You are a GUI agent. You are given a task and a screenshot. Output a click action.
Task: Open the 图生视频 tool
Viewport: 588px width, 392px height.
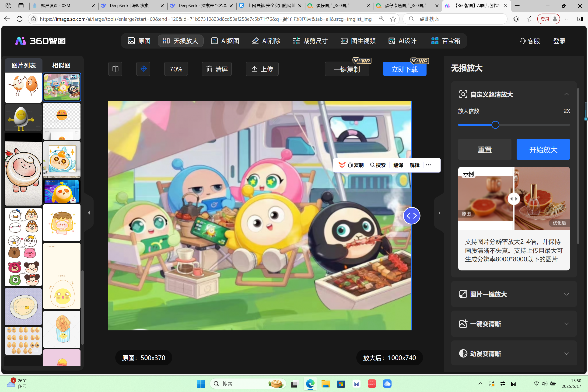pyautogui.click(x=358, y=41)
